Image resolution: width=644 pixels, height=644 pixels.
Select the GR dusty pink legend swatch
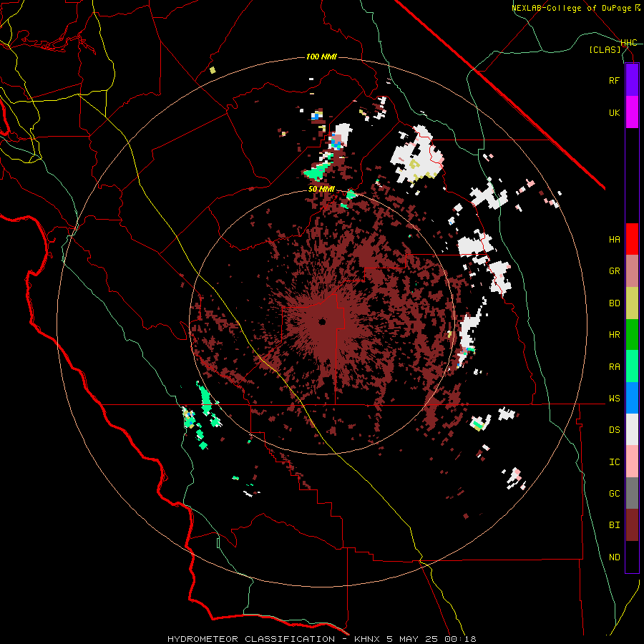(x=632, y=271)
